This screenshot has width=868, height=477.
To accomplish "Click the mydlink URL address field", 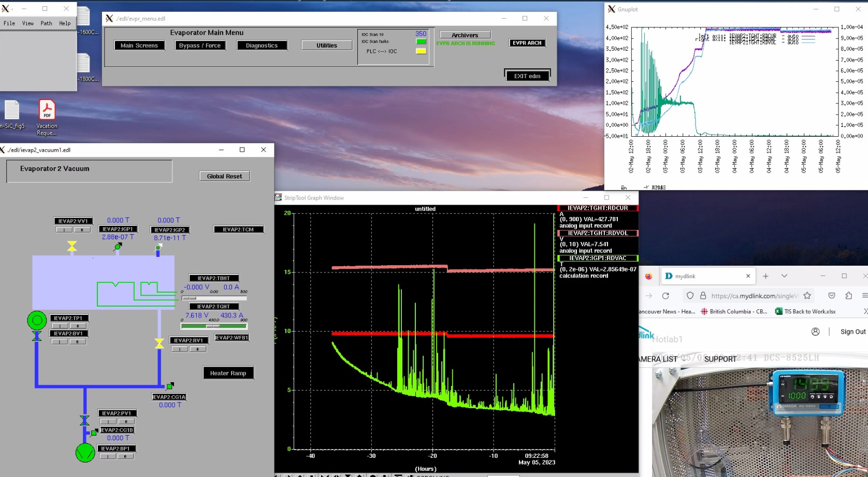I will (x=754, y=296).
